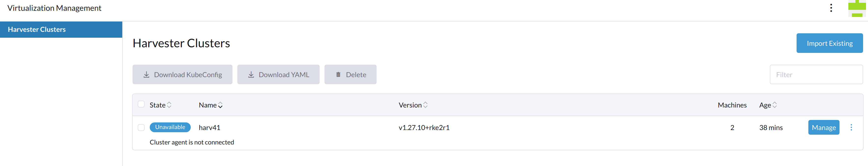
Task: Sort table by Name column
Action: pyautogui.click(x=211, y=105)
